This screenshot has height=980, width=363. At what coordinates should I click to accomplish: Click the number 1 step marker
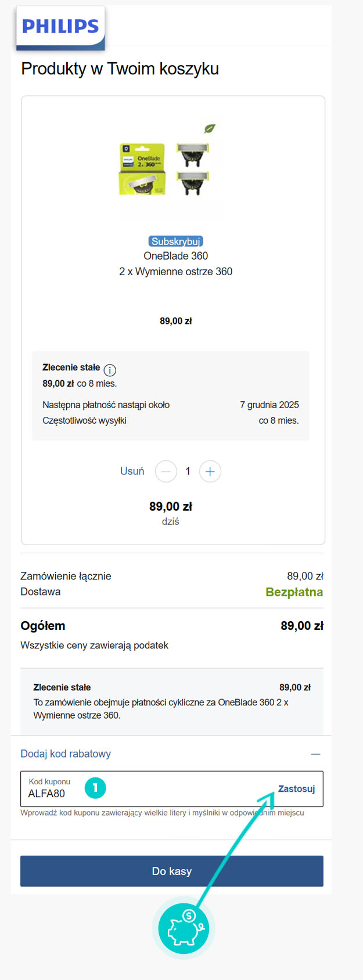95,788
